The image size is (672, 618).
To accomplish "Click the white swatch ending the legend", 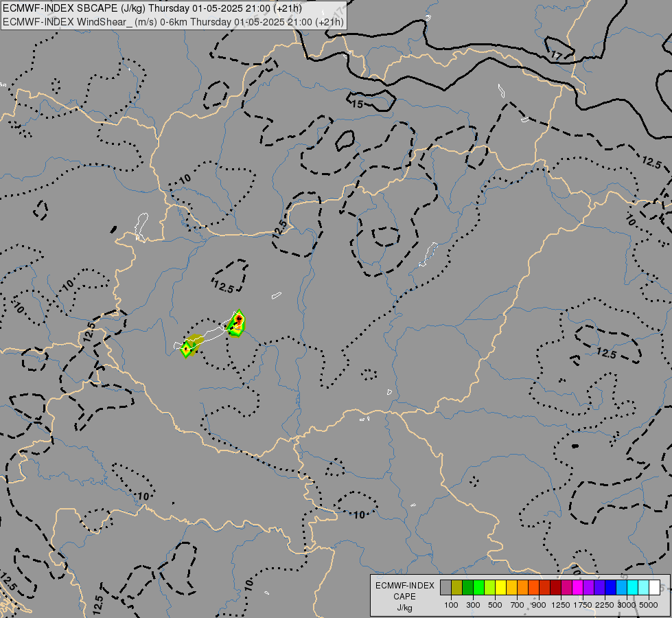I will pos(654,587).
